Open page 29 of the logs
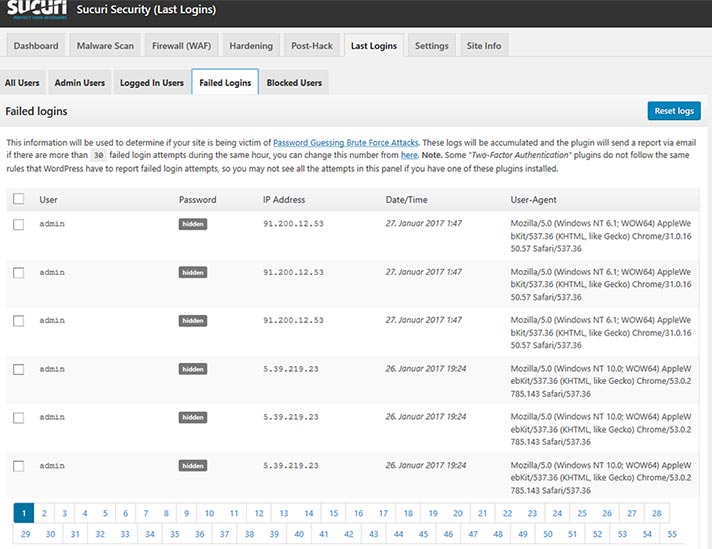Viewport: 712px width, 549px height. [25, 534]
